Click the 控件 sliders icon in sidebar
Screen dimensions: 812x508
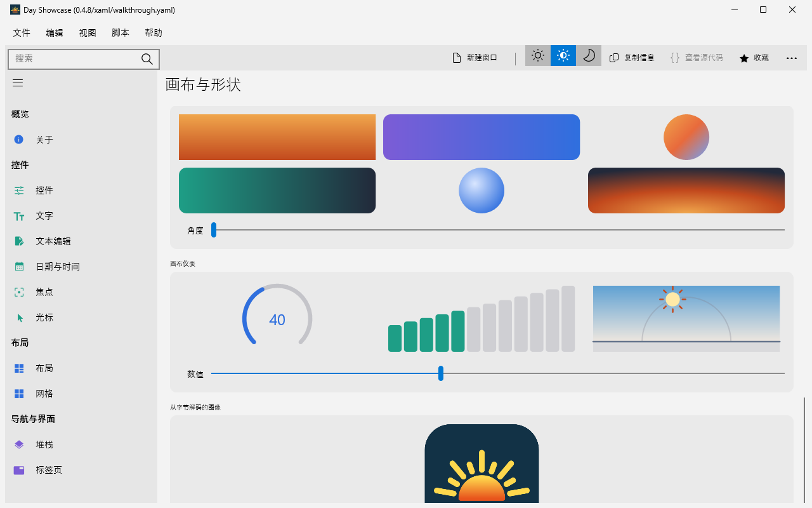[19, 190]
